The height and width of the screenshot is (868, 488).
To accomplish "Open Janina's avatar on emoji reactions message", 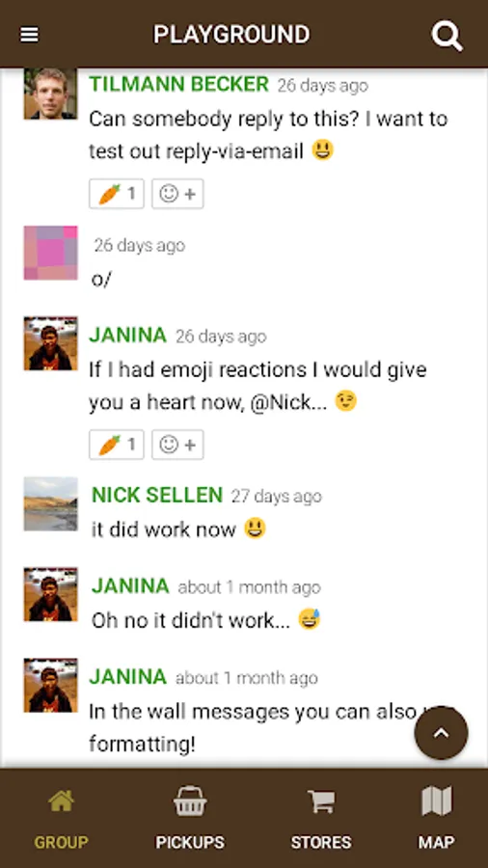I will [50, 343].
